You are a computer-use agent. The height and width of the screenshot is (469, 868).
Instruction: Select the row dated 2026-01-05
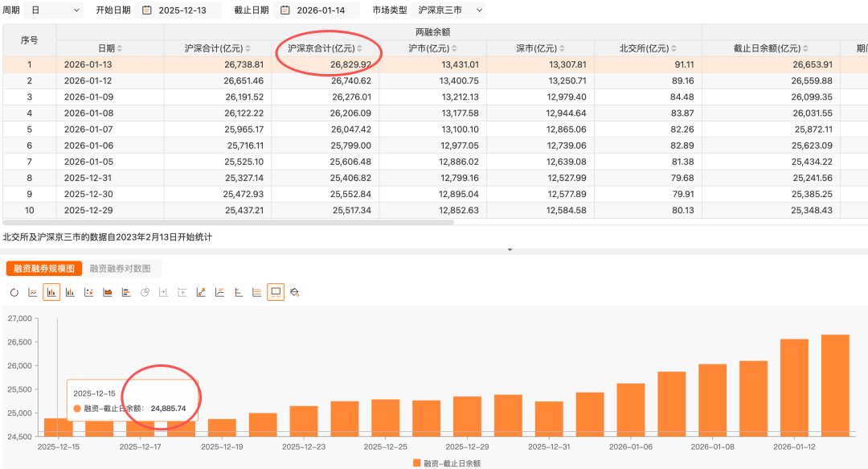[435, 162]
